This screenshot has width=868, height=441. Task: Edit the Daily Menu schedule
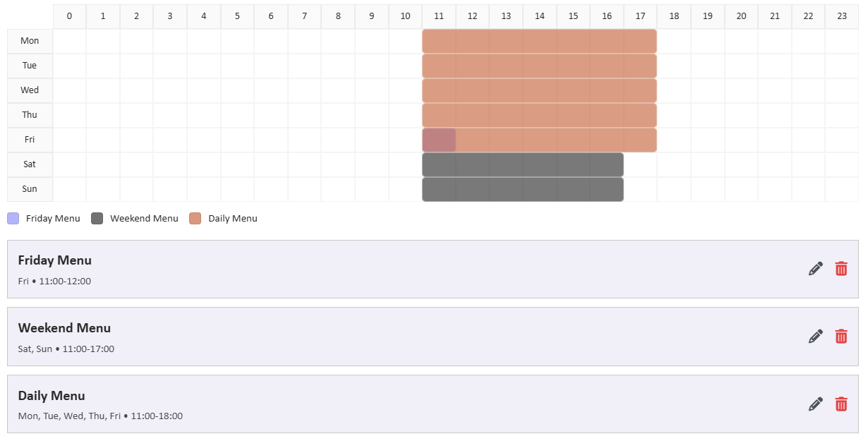click(816, 404)
